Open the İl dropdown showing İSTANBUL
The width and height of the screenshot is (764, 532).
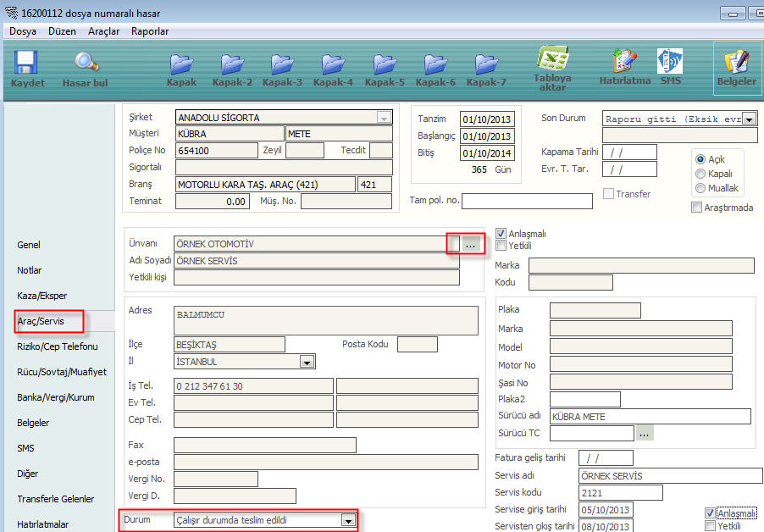point(307,363)
